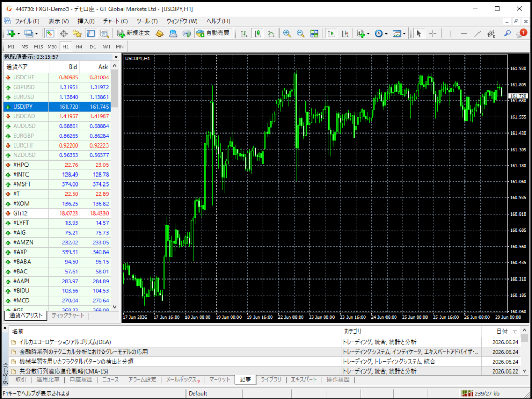Zoom in on the chart
The height and width of the screenshot is (399, 532).
287,33
